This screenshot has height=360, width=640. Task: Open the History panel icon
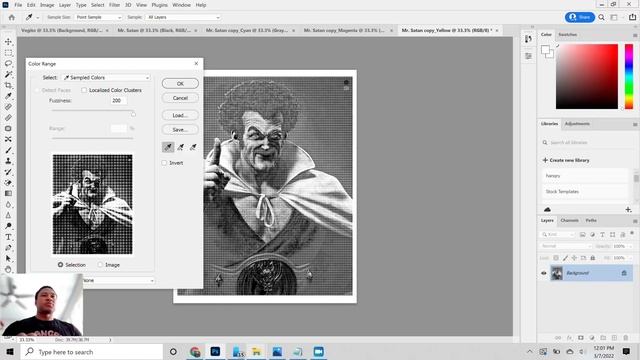click(528, 39)
